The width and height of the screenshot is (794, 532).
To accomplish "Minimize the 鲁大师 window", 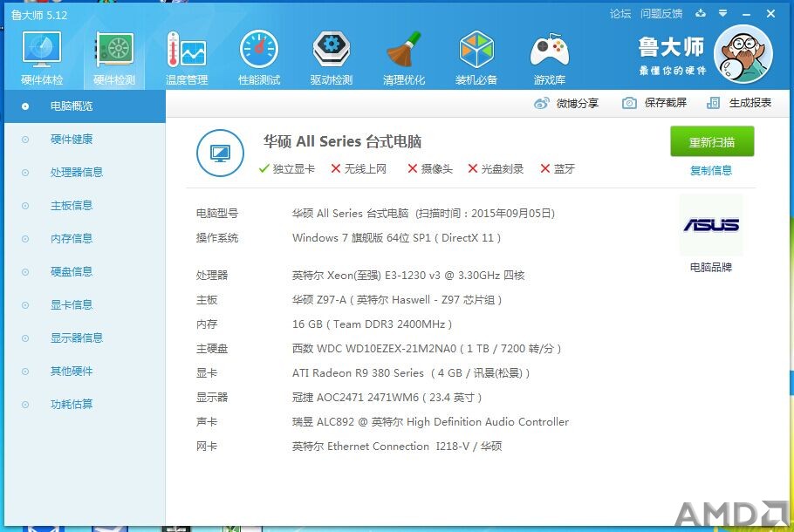I will (x=746, y=14).
